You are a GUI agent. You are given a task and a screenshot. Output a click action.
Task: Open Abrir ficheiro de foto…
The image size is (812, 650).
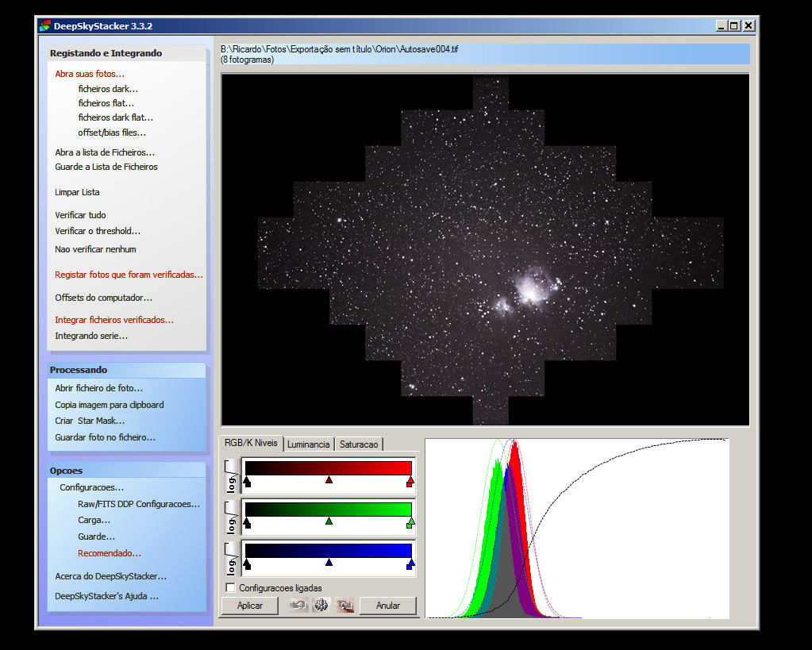(x=99, y=388)
